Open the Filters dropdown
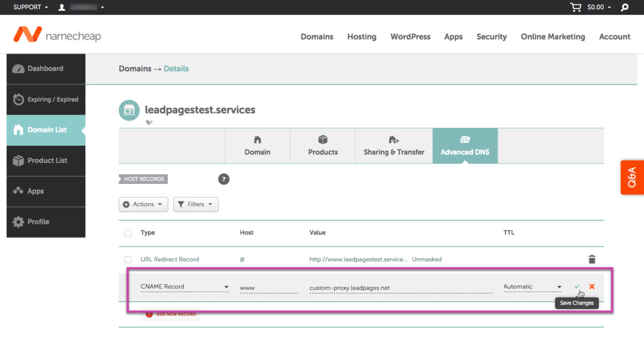 (196, 204)
